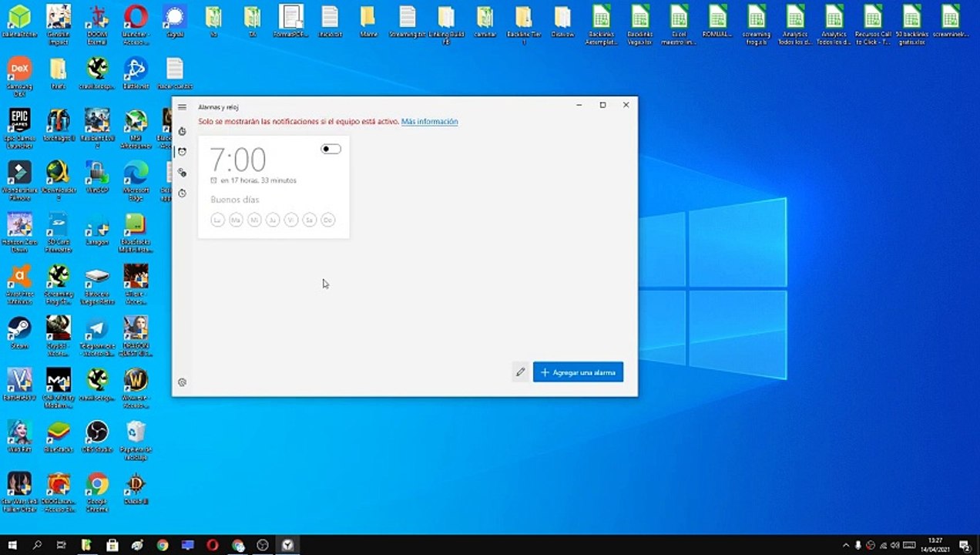Select the Papelera de reciclaje desktop icon
This screenshot has height=555, width=980.
[136, 439]
